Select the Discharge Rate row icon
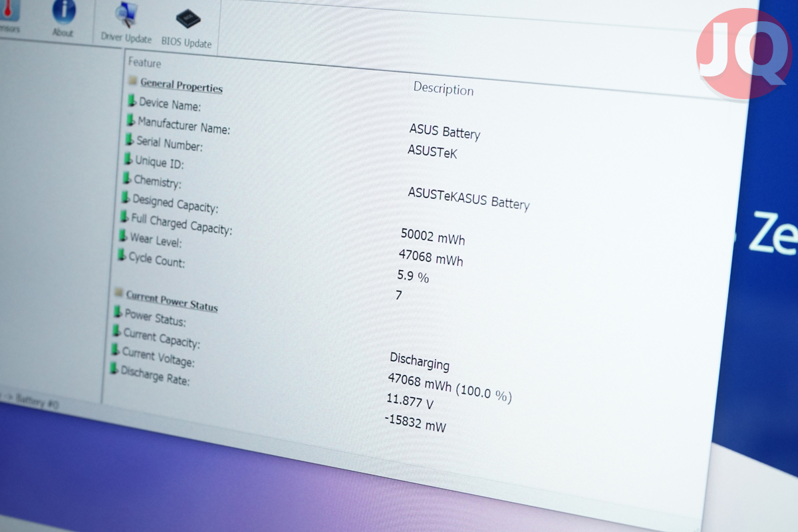The image size is (798, 532). (113, 368)
